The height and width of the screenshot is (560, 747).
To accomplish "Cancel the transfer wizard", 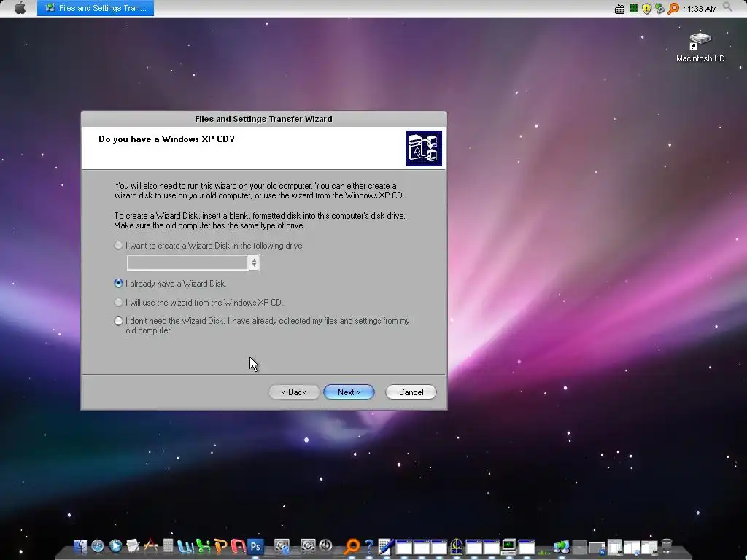I will click(x=411, y=392).
